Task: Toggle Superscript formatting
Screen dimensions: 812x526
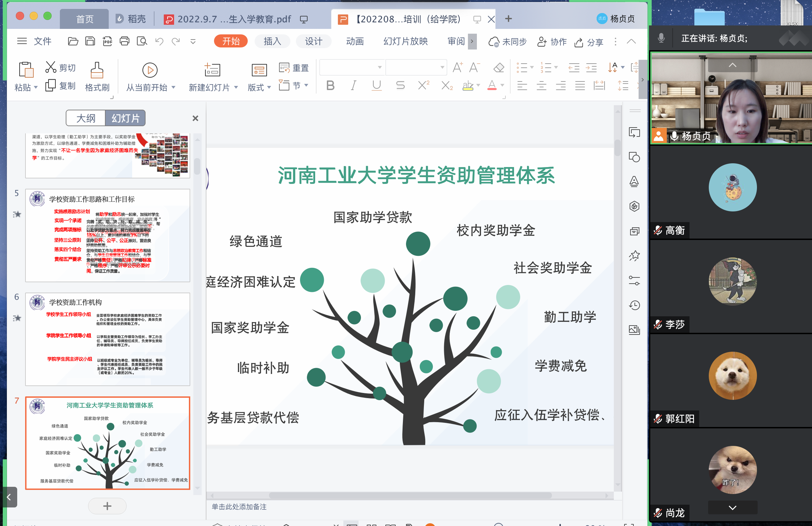Action: coord(424,85)
